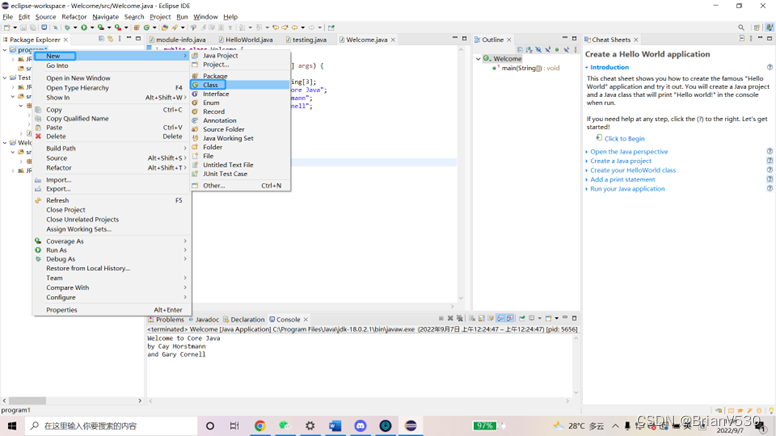This screenshot has width=776, height=436.
Task: Collapse program1 project tree node
Action: coord(5,50)
